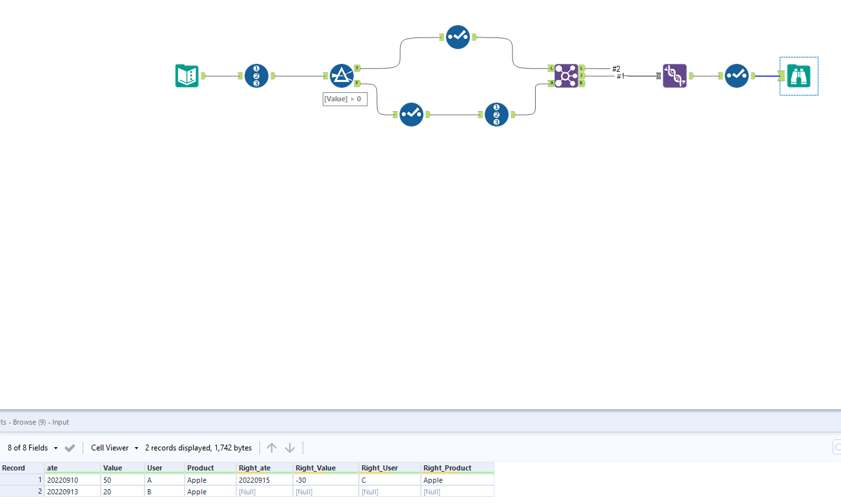
Task: Select the Join tool with L, J, R anchors
Action: pyautogui.click(x=566, y=76)
